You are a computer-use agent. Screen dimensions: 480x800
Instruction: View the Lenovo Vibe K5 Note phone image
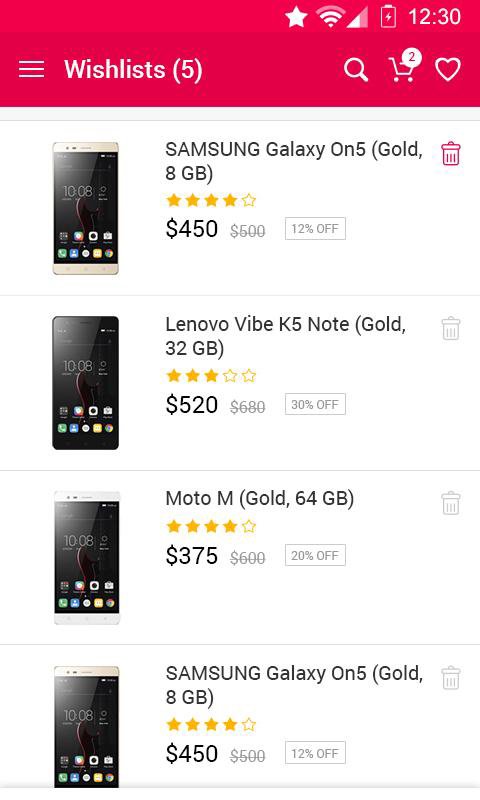(x=86, y=383)
